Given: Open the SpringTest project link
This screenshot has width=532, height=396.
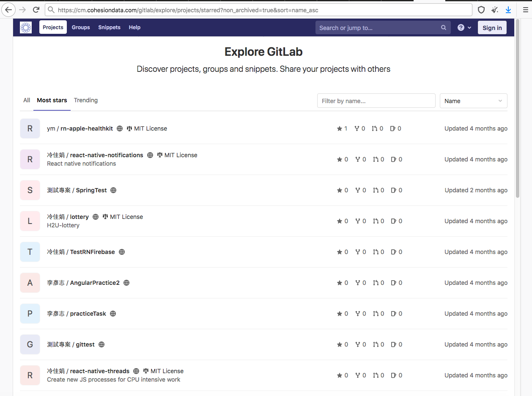Looking at the screenshot, I should point(77,190).
